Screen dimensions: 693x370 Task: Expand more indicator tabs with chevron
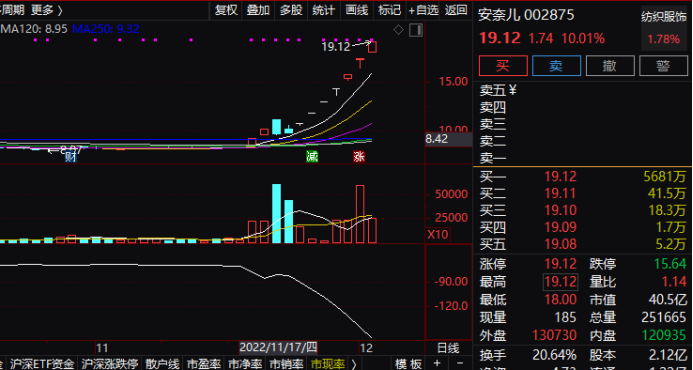[x=354, y=364]
